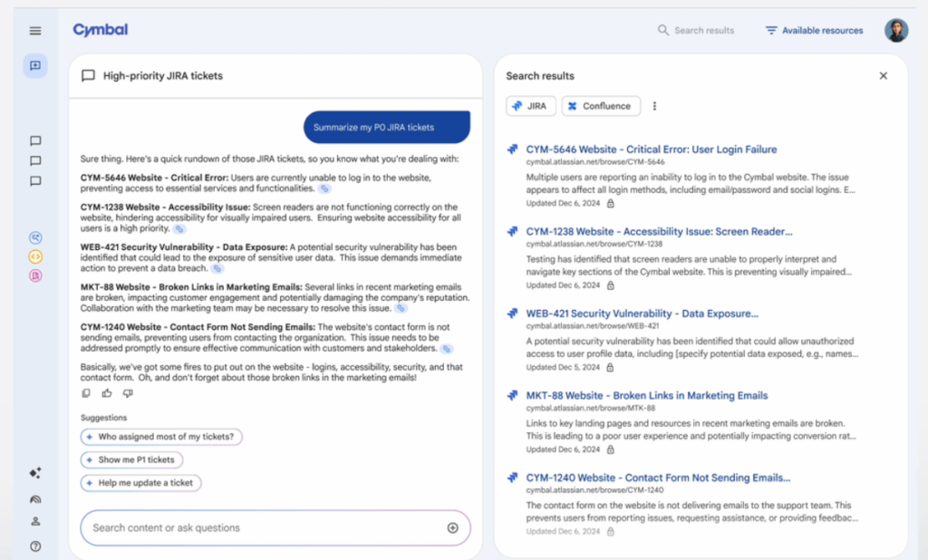
Task: Open the help question mark icon
Action: pyautogui.click(x=35, y=546)
